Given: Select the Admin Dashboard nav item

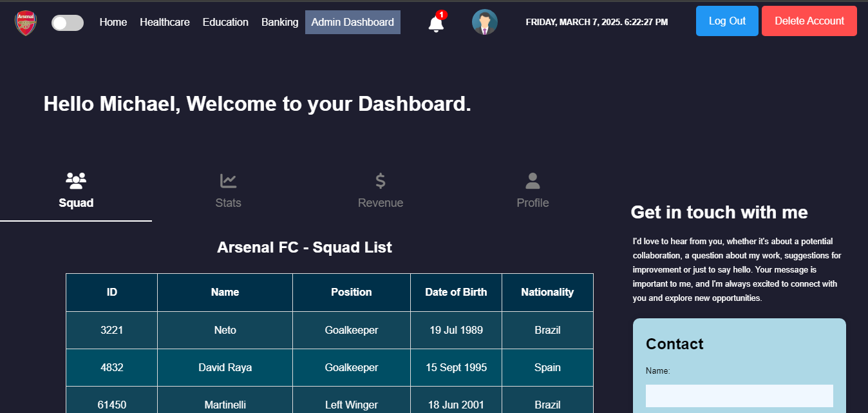Looking at the screenshot, I should 352,22.
